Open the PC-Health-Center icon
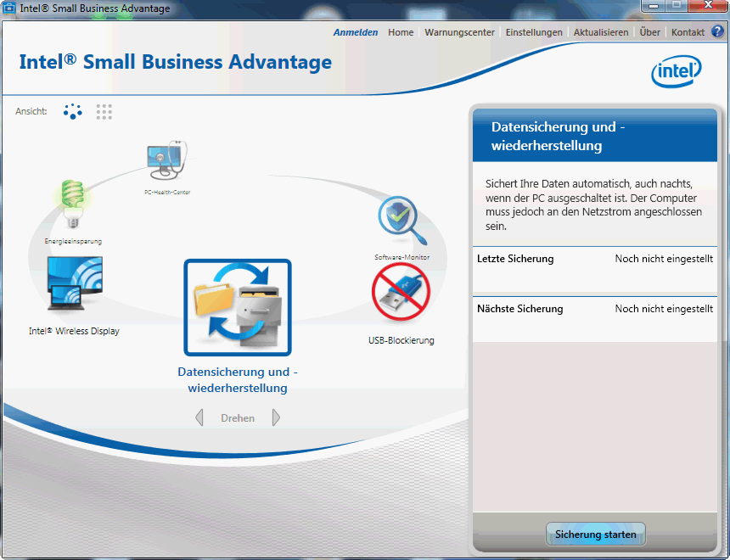730x560 pixels. pos(167,160)
